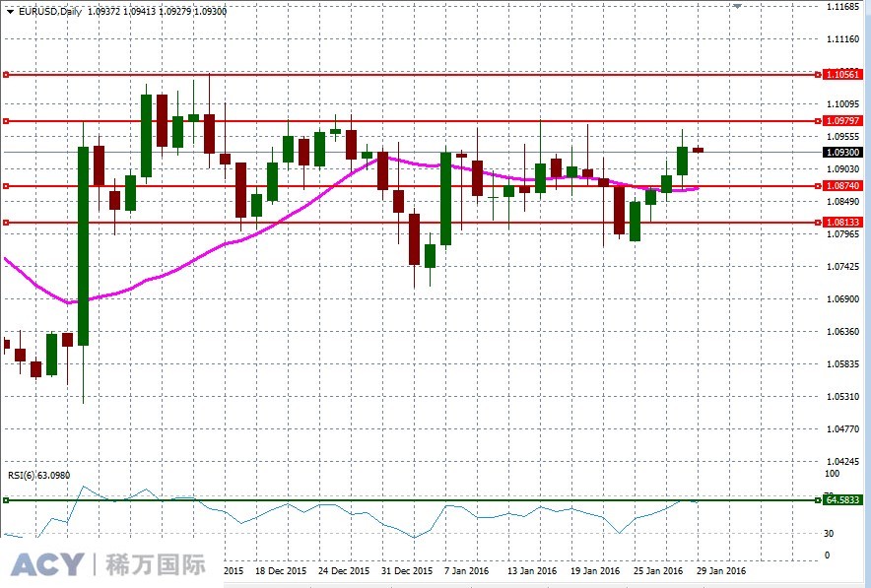
Task: Click the 7 Jan 2016 date label
Action: (x=467, y=571)
